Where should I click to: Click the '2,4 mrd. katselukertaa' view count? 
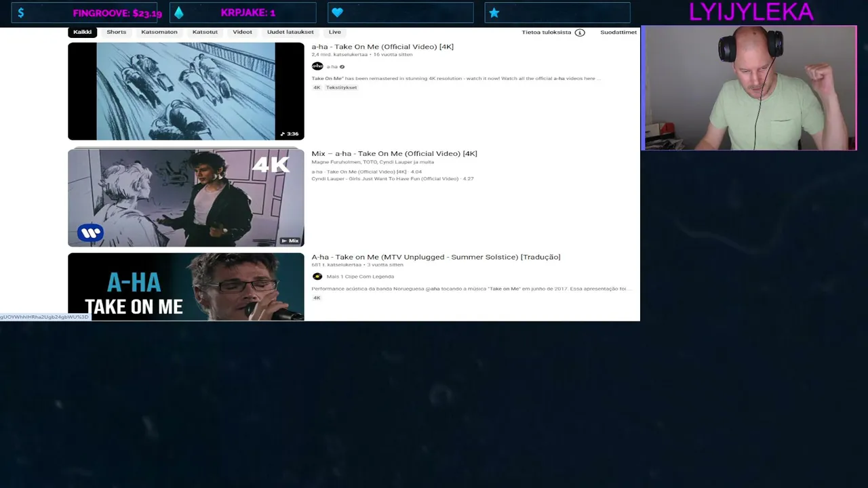tap(339, 54)
